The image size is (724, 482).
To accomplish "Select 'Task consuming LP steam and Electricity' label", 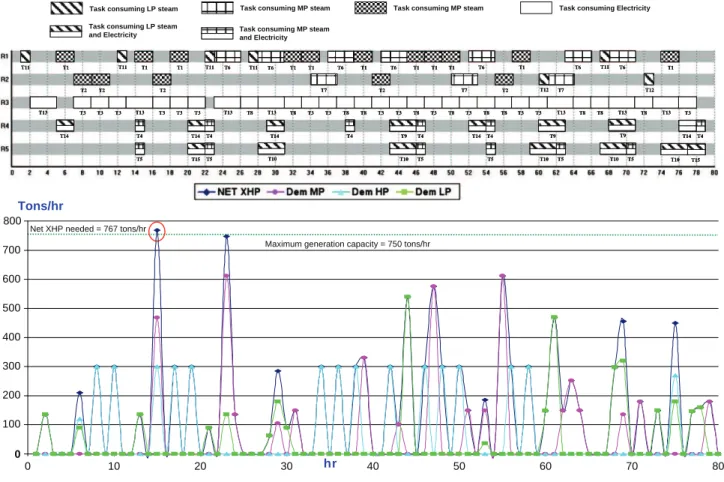I will pos(133,30).
